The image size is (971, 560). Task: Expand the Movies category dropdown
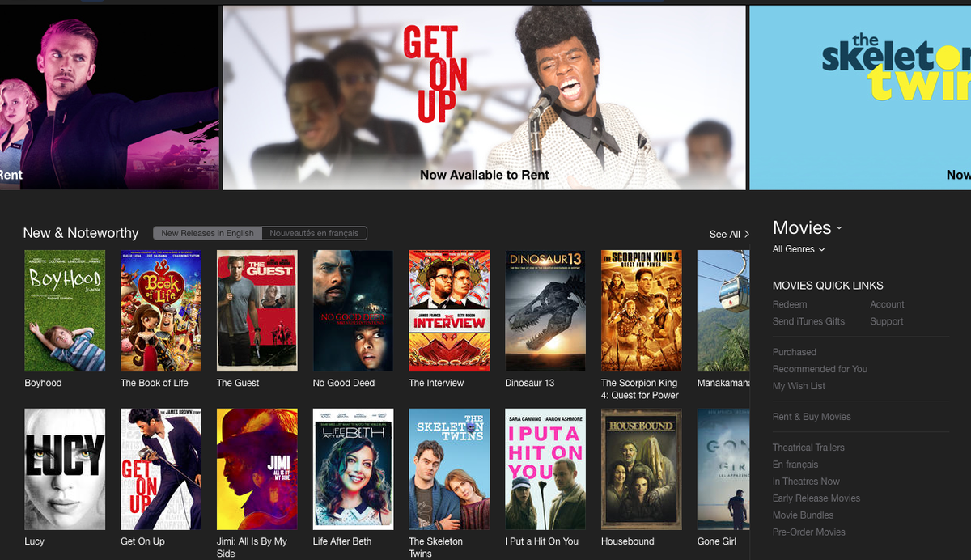point(808,228)
